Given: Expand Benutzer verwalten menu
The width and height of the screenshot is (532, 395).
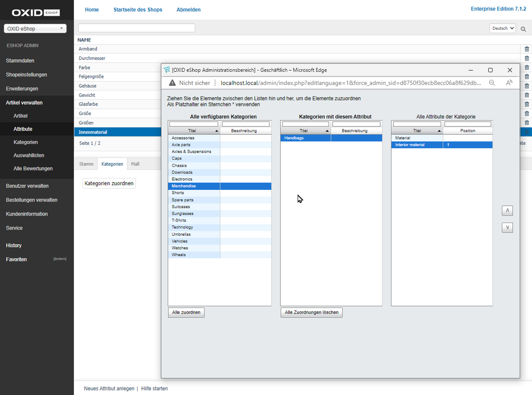Looking at the screenshot, I should 27,186.
